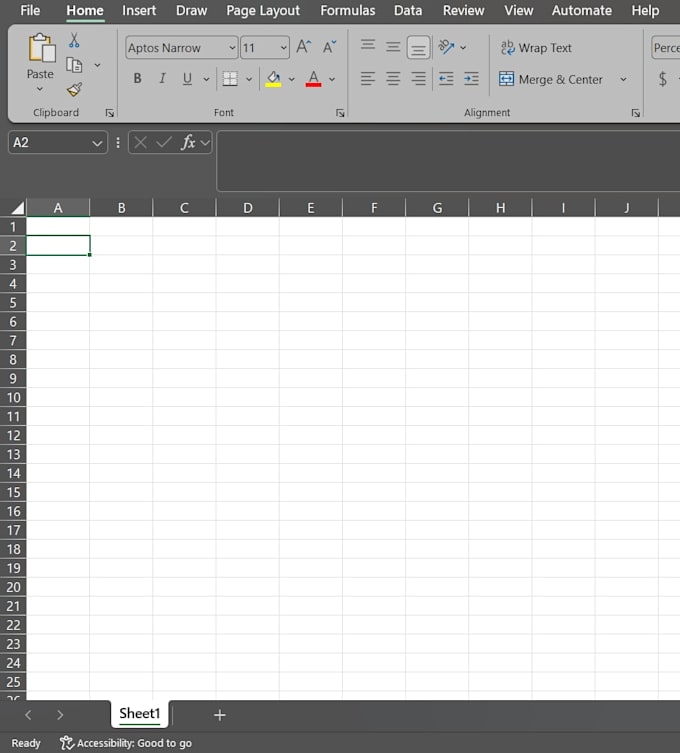Select column D header

247,208
